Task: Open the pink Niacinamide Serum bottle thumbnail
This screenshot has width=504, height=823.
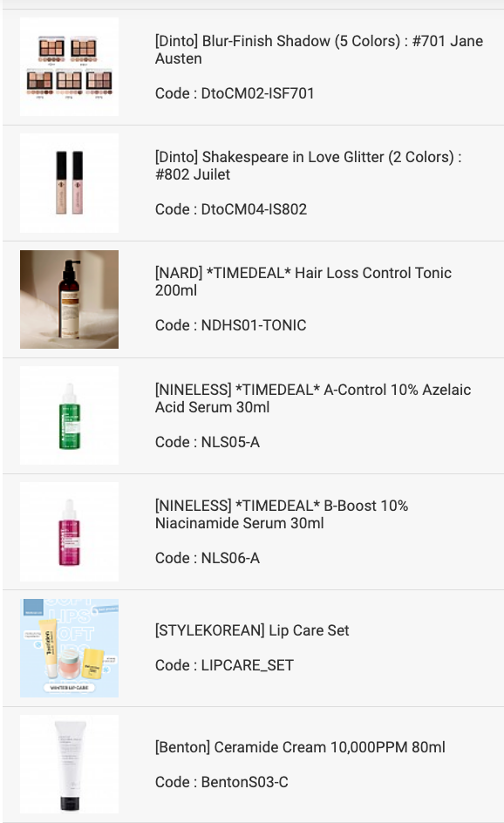Action: [69, 532]
